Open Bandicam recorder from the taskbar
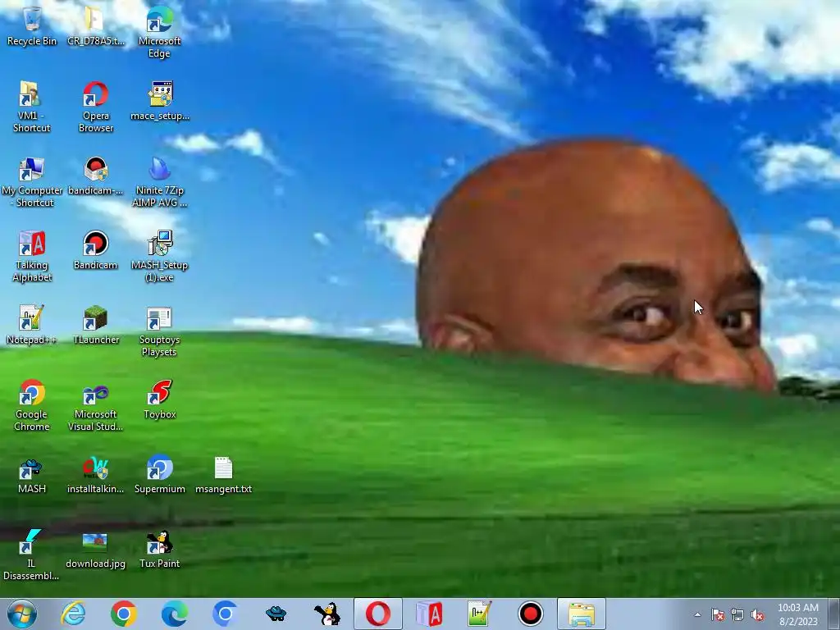This screenshot has height=630, width=840. [531, 614]
